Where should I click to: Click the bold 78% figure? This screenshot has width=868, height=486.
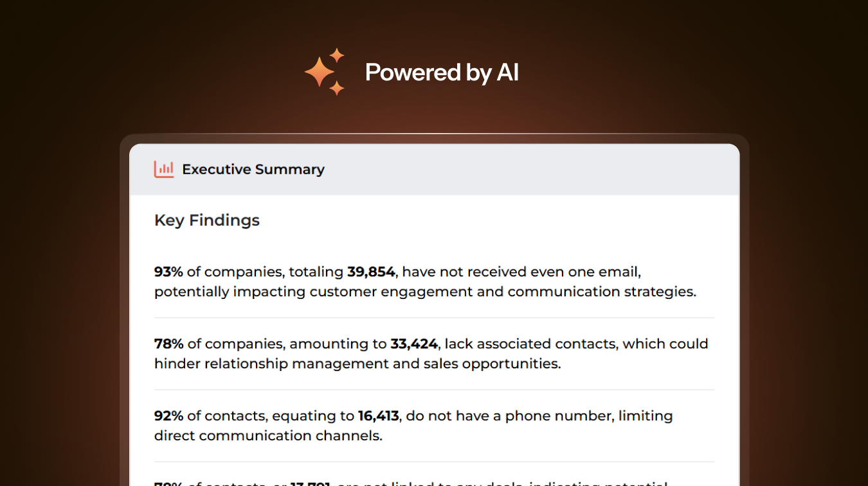coord(168,344)
